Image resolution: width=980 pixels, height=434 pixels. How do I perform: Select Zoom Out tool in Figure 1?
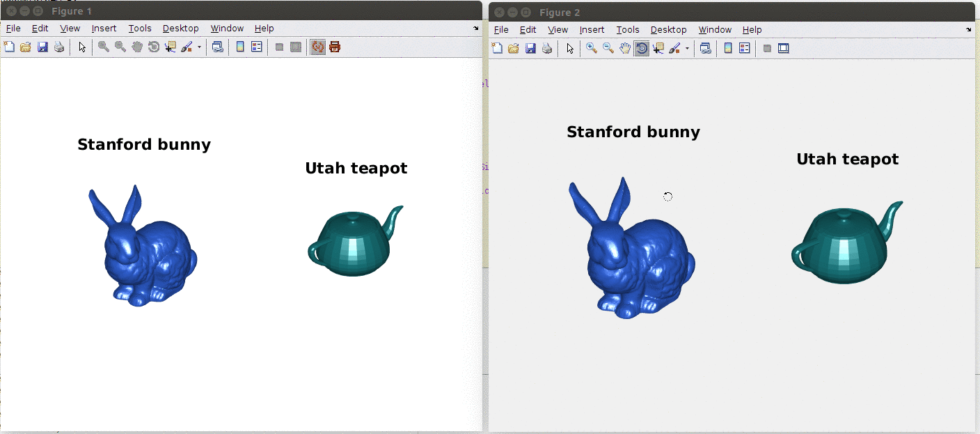coord(120,47)
